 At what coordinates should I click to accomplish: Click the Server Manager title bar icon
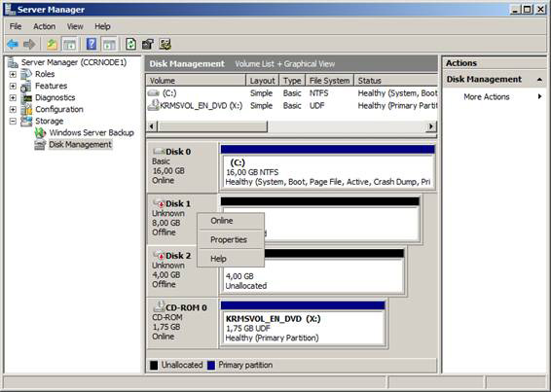(10, 9)
